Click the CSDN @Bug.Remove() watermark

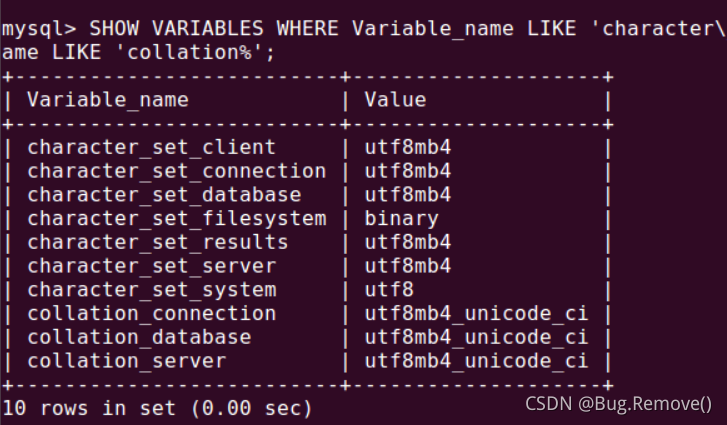pos(619,404)
